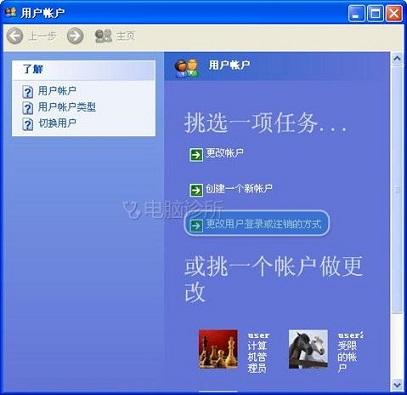Viewport: 407px width, 395px height.
Task: Click the Back (上一步) arrow icon
Action: [15, 36]
